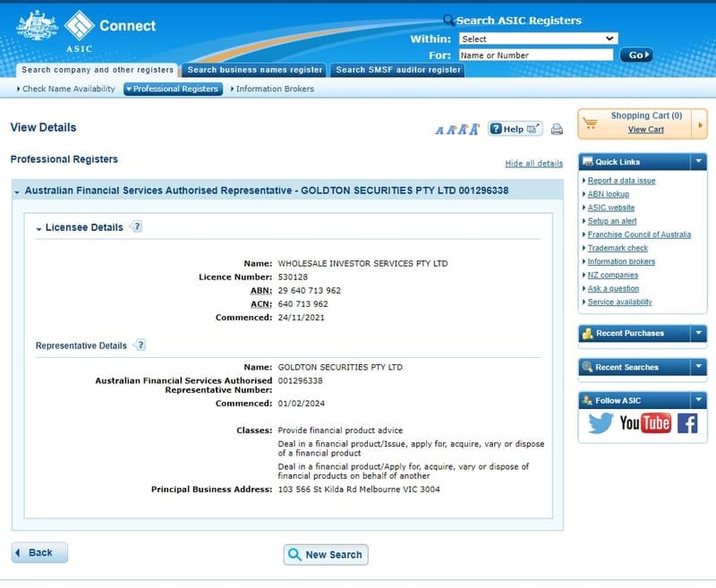Open the NZ companies link
Screen dimensions: 716x588
pyautogui.click(x=613, y=275)
